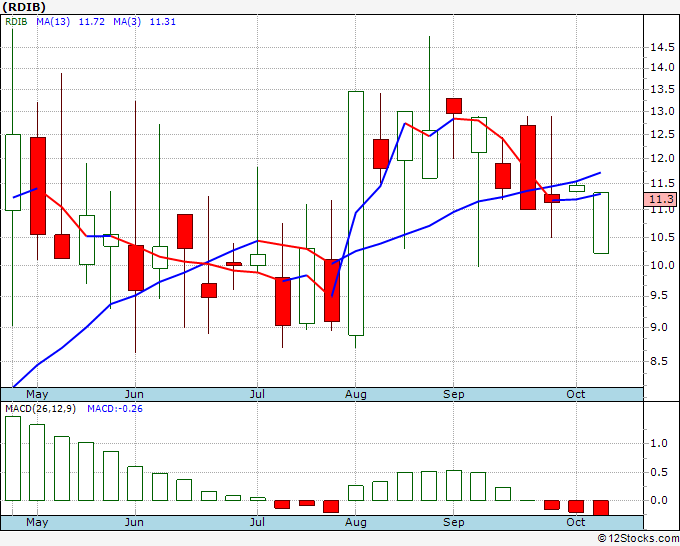Viewport: 680px width, 546px height.
Task: Click the 13.0 price axis label
Action: 662,111
